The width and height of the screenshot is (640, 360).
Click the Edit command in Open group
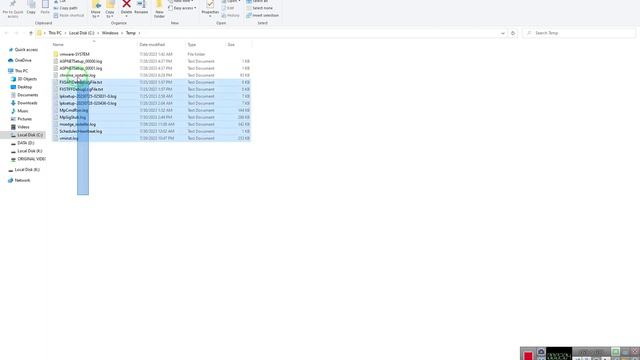(228, 8)
